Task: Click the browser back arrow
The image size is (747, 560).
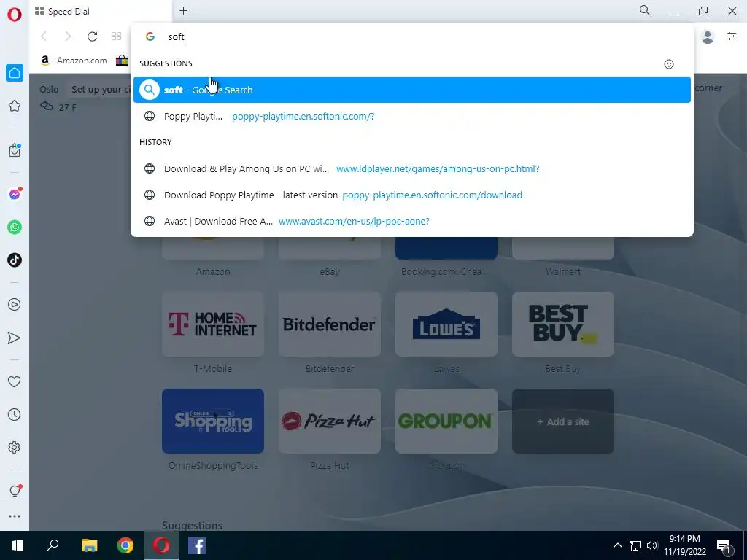Action: coord(44,36)
